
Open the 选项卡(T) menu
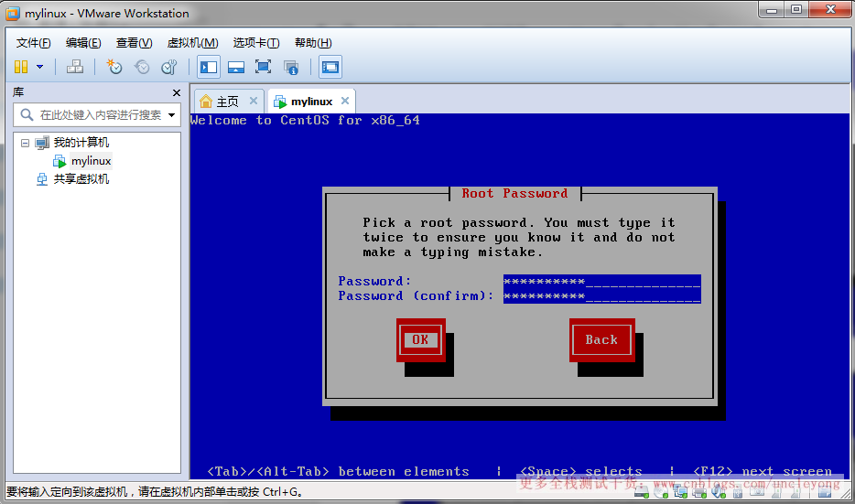tap(256, 43)
